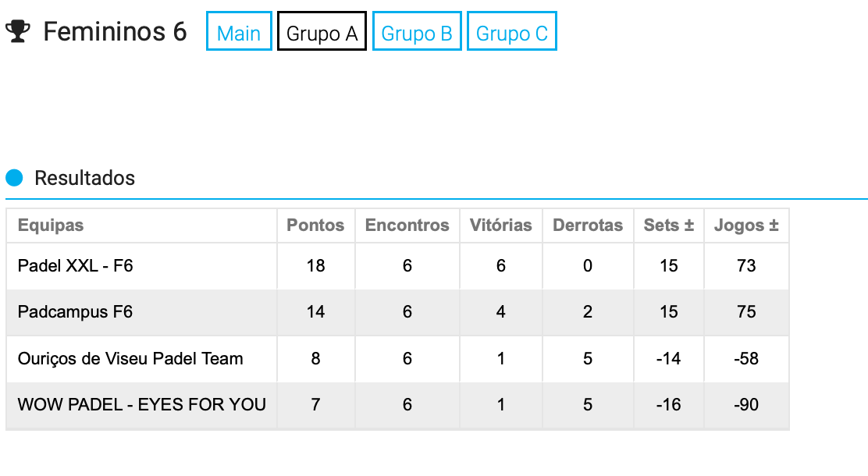868x476 pixels.
Task: Click the Derrotas column header
Action: pyautogui.click(x=587, y=226)
